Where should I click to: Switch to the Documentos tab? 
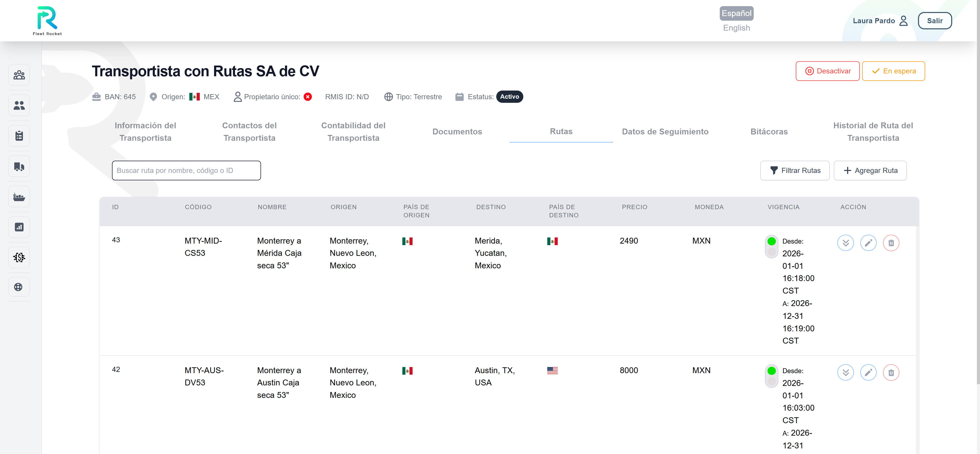pos(457,132)
